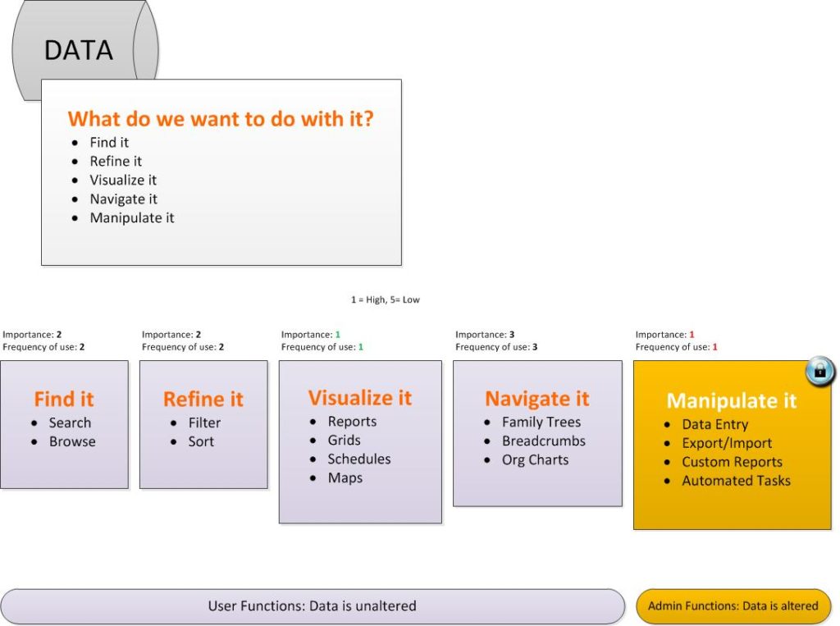Viewport: 840px width, 626px height.
Task: Click the orange 'Navigate it' box title
Action: coord(536,399)
